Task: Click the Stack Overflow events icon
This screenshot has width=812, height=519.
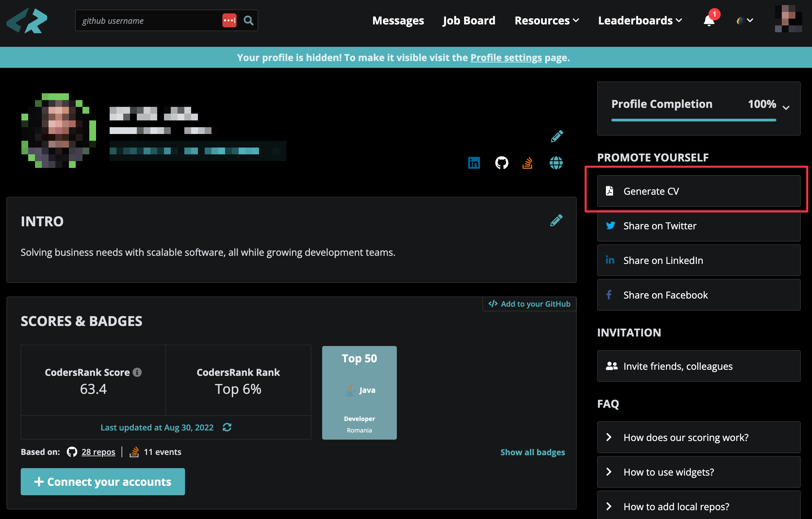Action: click(x=134, y=452)
